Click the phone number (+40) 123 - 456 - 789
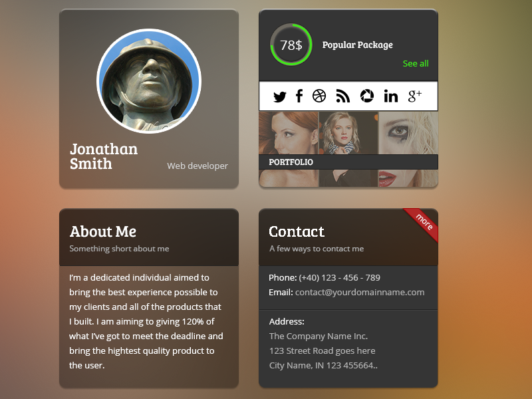 [x=339, y=277]
